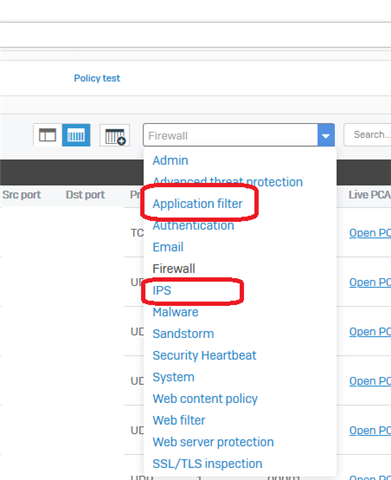Select Web filter in the list
Viewport: 391px width, 480px height.
[179, 420]
